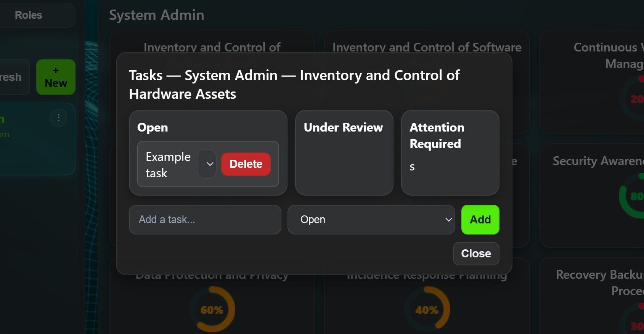Click the chevron on the Example task selector
This screenshot has height=334, width=644.
point(207,164)
